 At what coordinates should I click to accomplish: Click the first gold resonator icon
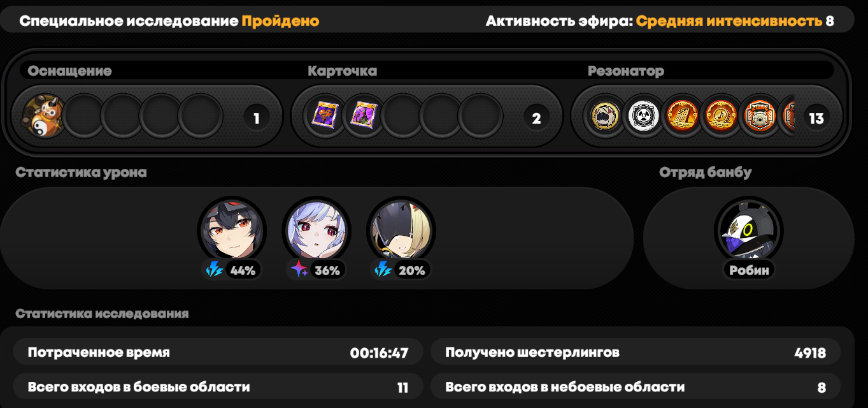pos(603,117)
